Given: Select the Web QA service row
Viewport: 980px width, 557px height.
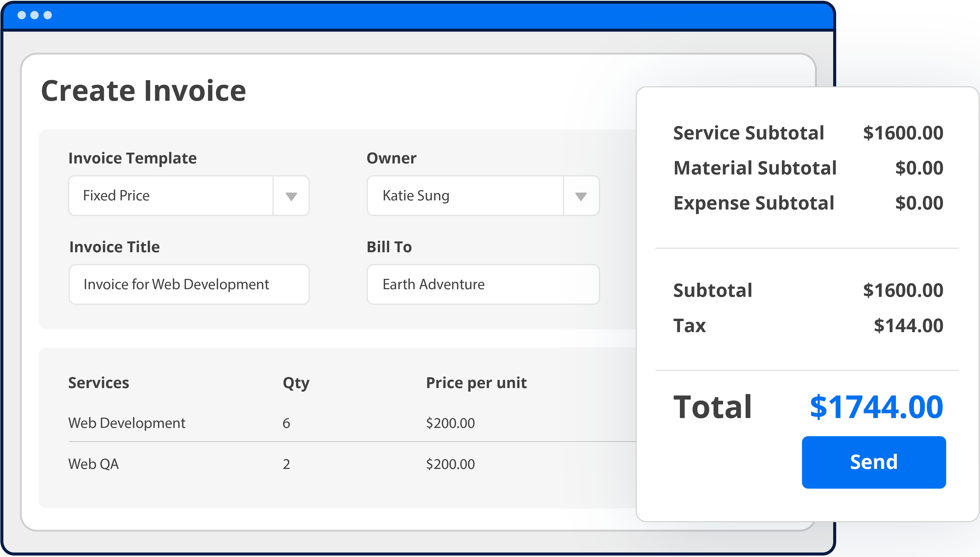Looking at the screenshot, I should [x=93, y=464].
